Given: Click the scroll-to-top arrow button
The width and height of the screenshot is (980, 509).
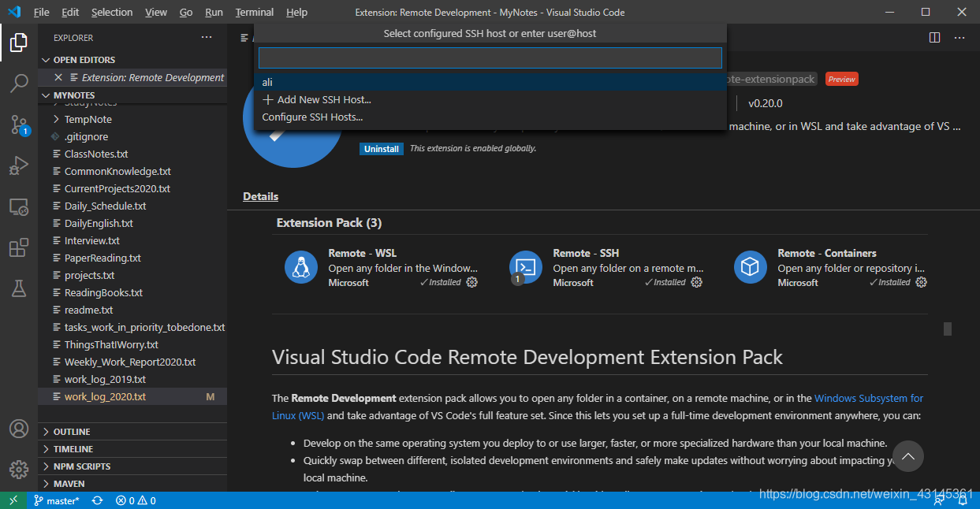Looking at the screenshot, I should pos(907,456).
